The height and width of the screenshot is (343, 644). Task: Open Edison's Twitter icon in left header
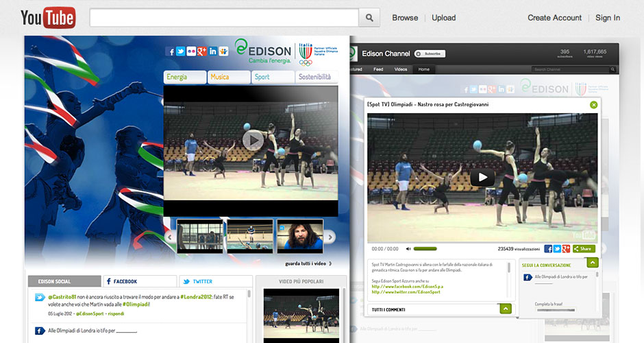tap(181, 51)
